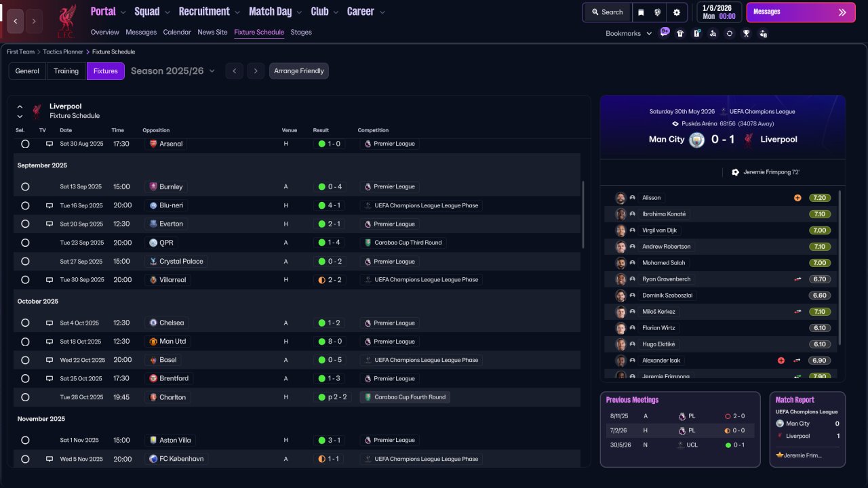
Task: Expand the Squad menu chevron
Action: click(167, 12)
